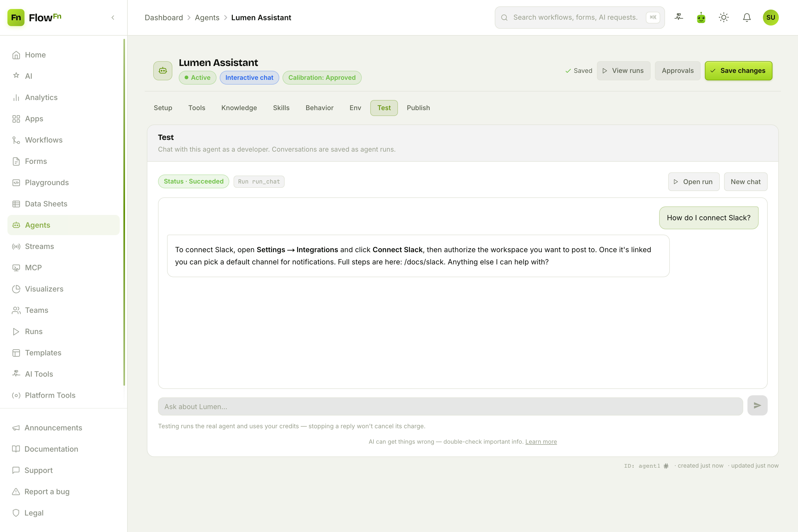Click the Save changes button
This screenshot has height=532, width=798.
738,70
